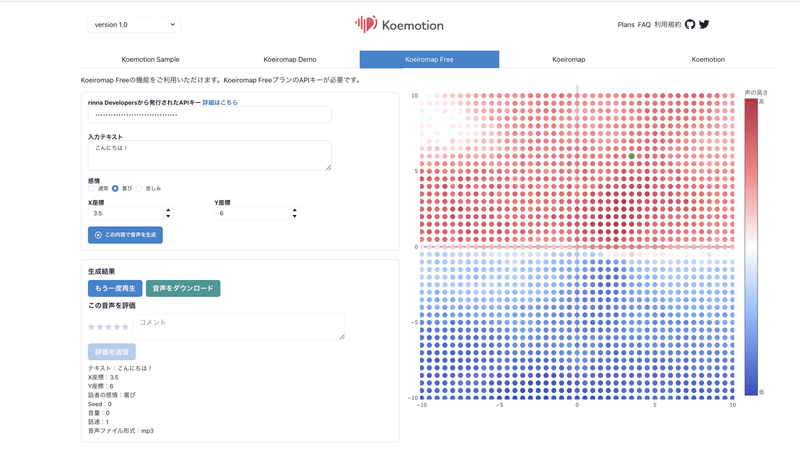
Task: Open the 詳細はこちら link
Action: coord(220,103)
